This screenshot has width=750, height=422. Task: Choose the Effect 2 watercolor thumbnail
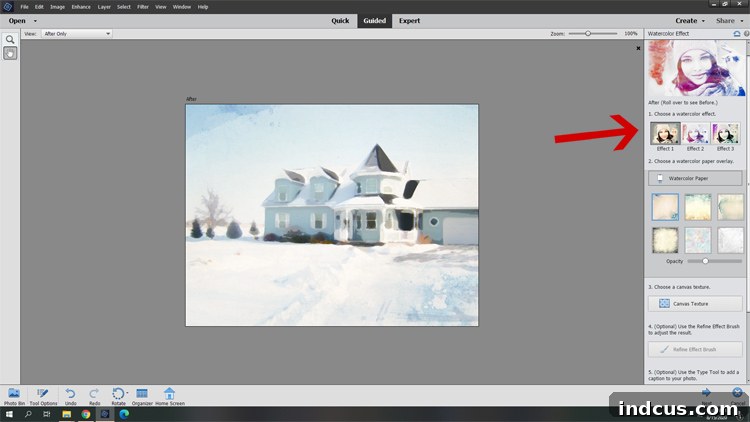(695, 133)
